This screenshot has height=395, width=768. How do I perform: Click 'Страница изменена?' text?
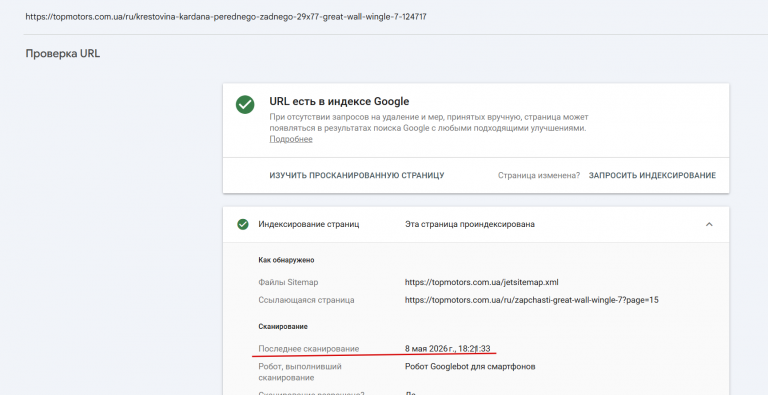[539, 175]
